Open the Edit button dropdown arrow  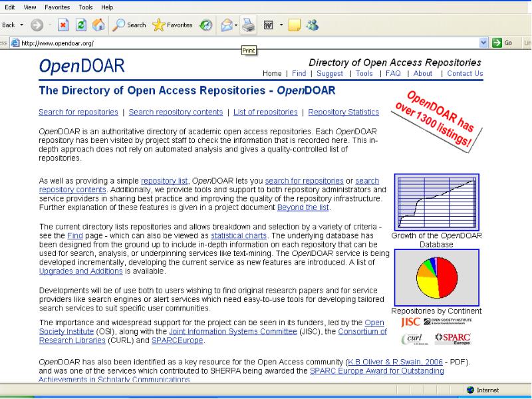[281, 25]
